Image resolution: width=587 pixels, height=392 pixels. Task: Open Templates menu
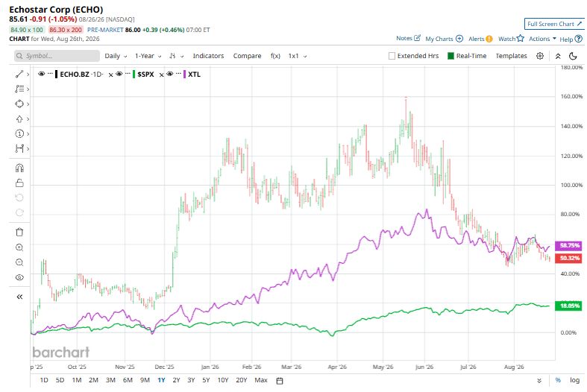(511, 56)
